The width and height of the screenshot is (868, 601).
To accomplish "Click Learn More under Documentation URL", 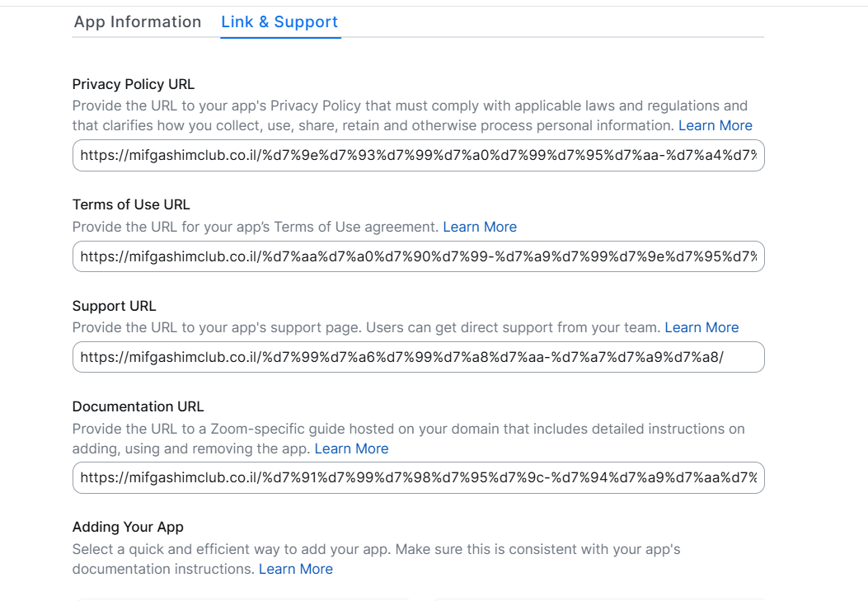I will coord(351,448).
